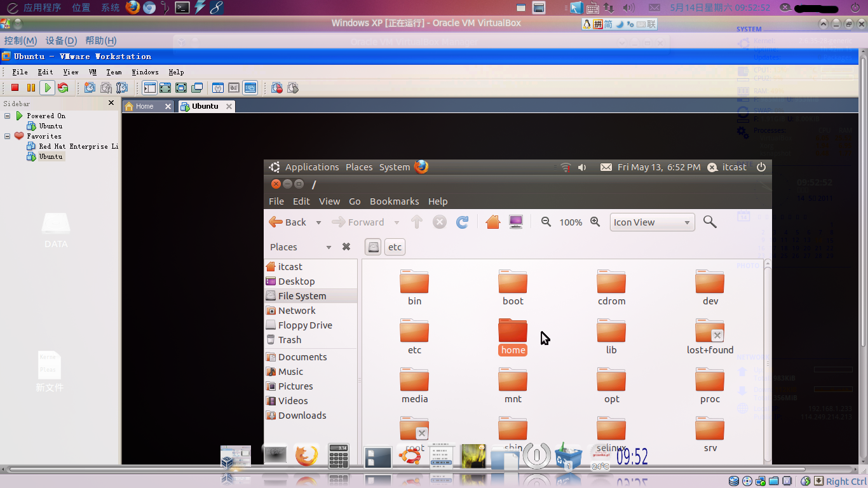
Task: Open the Icon View mode dropdown
Action: coord(652,222)
